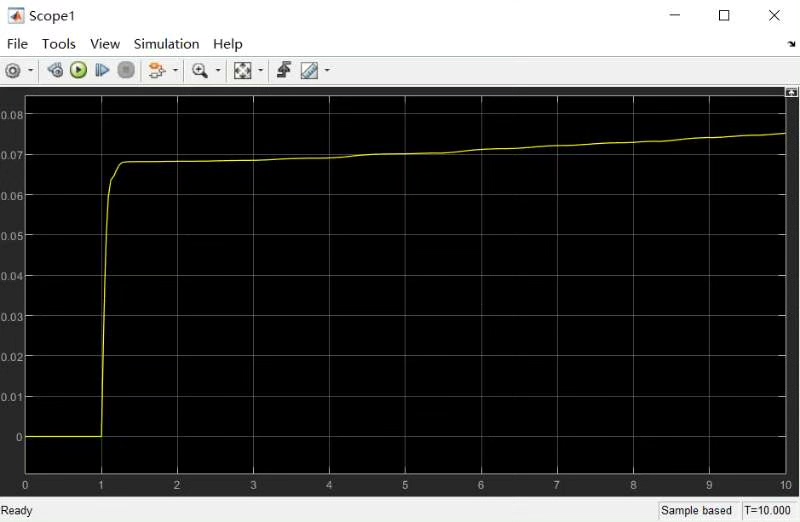Expand the highlight block dropdown arrow
This screenshot has width=800, height=522.
point(176,70)
